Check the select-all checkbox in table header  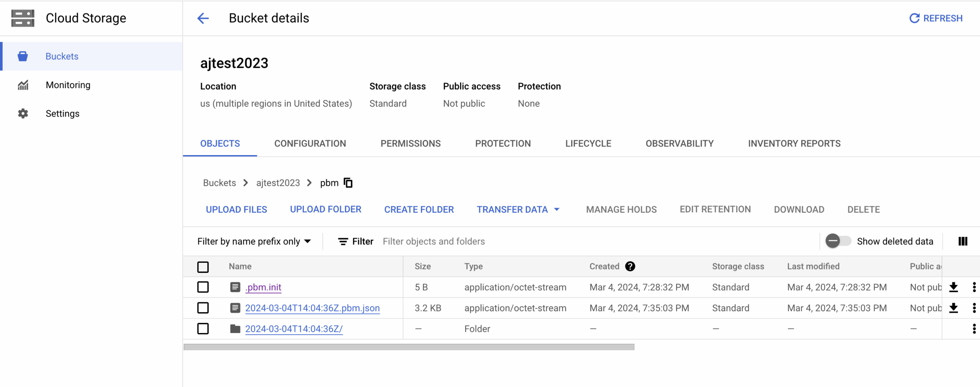point(203,267)
